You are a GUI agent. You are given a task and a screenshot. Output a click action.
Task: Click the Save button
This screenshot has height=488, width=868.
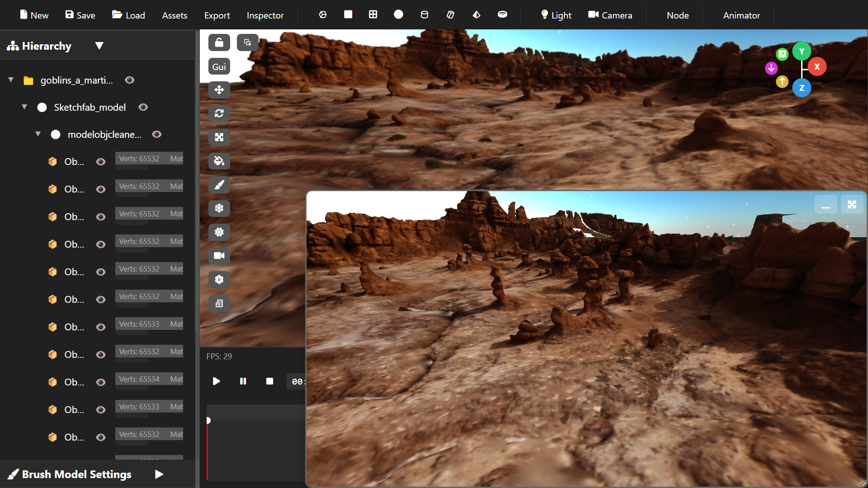pos(80,15)
